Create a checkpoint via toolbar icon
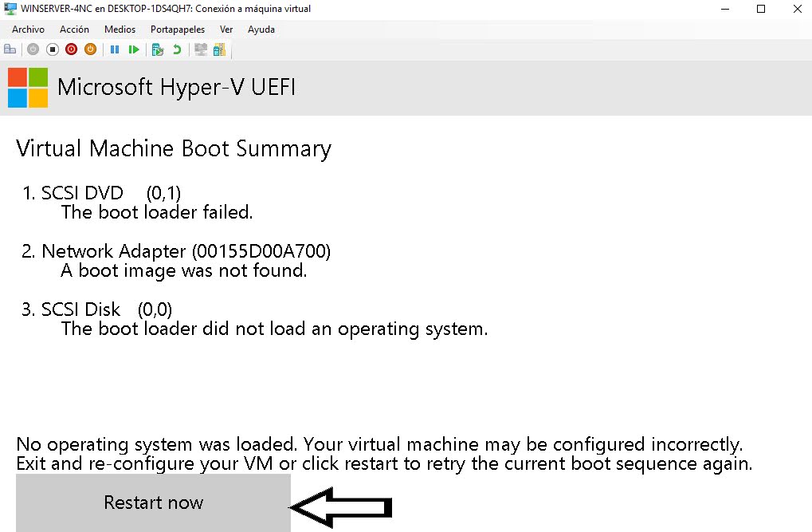This screenshot has width=812, height=532. click(158, 49)
